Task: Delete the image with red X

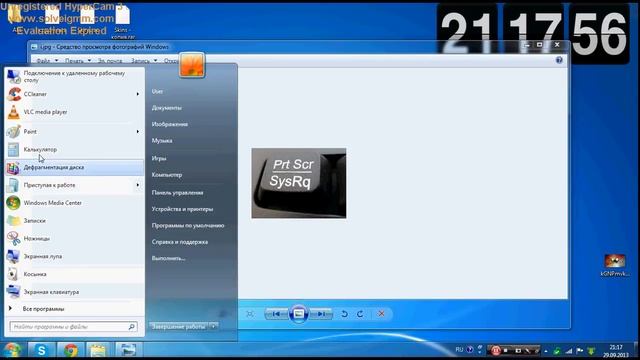Action: click(x=381, y=313)
